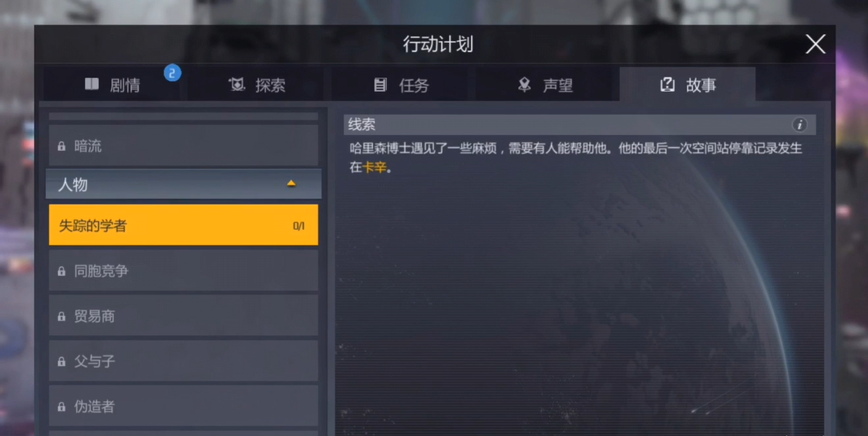This screenshot has width=868, height=436.
Task: Click the explore icon next to 探索
Action: (x=237, y=85)
